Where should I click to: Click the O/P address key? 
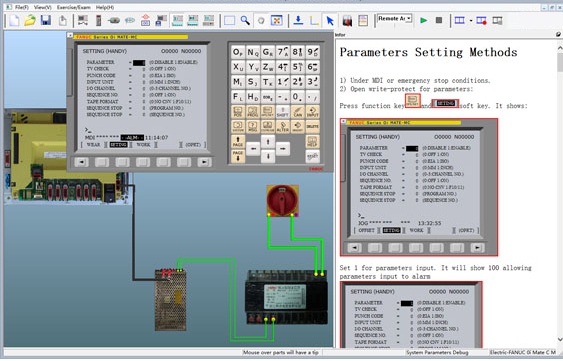click(238, 52)
